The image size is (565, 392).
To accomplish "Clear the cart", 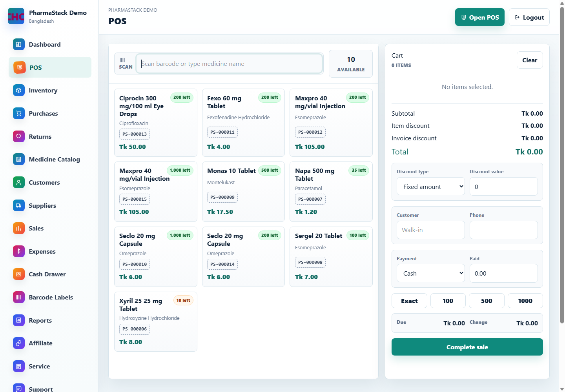I will coord(530,60).
